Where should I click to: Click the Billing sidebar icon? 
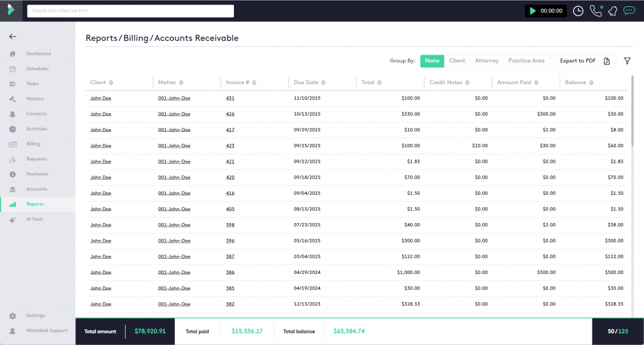[x=13, y=144]
